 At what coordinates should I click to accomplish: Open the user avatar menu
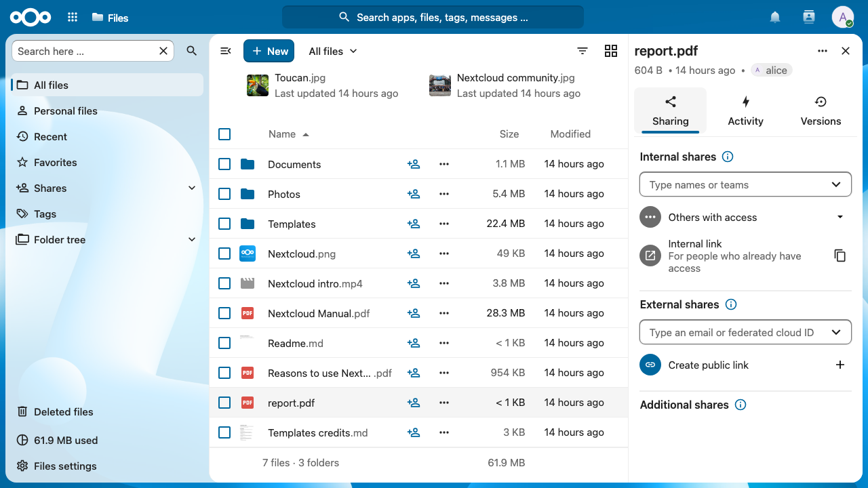click(842, 18)
